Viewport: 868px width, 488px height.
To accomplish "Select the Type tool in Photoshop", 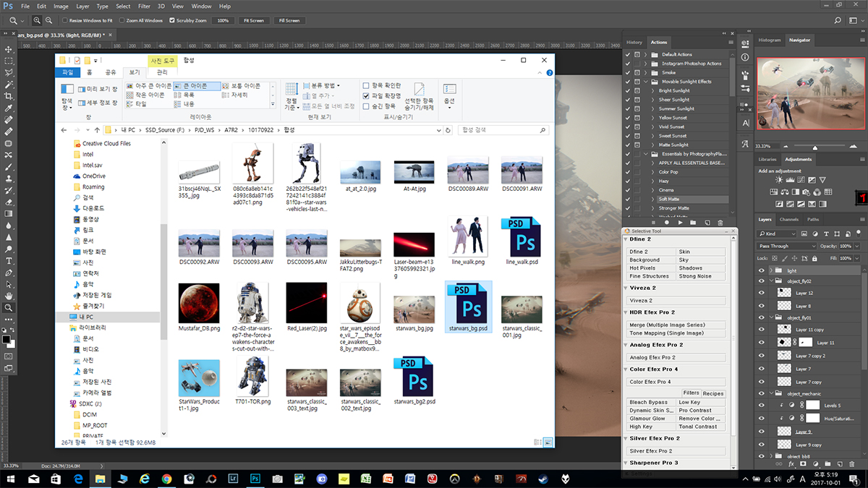I will pyautogui.click(x=9, y=260).
